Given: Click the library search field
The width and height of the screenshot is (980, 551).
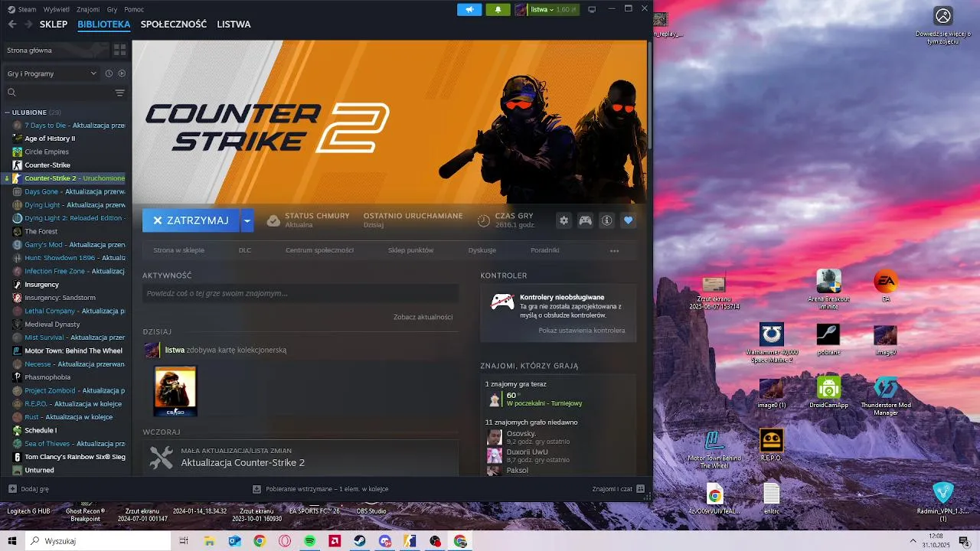Looking at the screenshot, I should 57,93.
